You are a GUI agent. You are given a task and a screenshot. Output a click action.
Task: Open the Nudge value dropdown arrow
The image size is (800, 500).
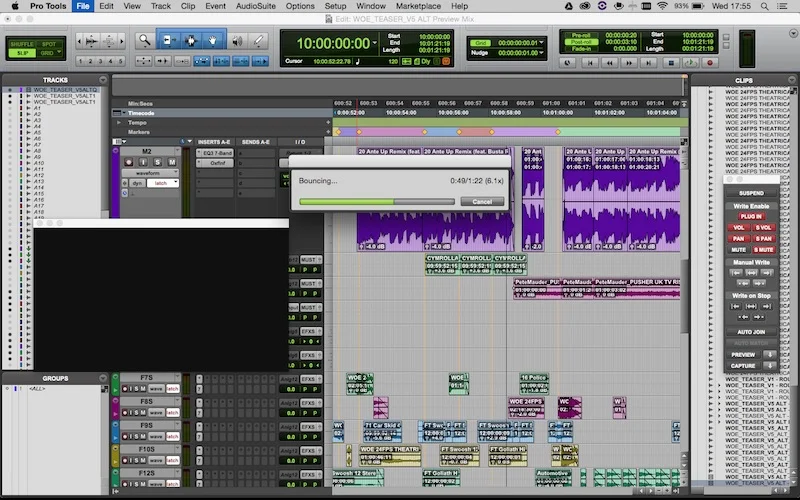pyautogui.click(x=541, y=53)
